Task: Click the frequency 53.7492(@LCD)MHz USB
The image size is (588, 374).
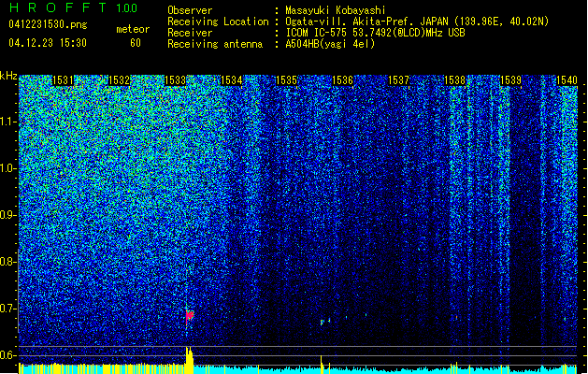Action: click(409, 33)
